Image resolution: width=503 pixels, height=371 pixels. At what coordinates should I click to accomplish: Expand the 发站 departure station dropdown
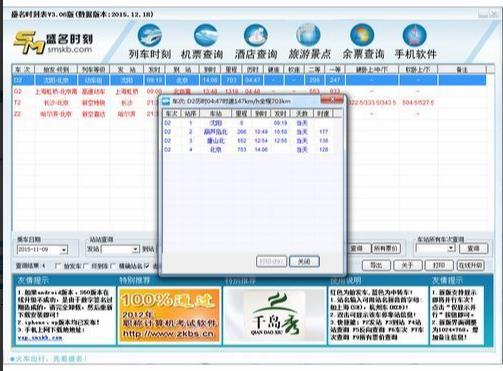click(x=135, y=249)
